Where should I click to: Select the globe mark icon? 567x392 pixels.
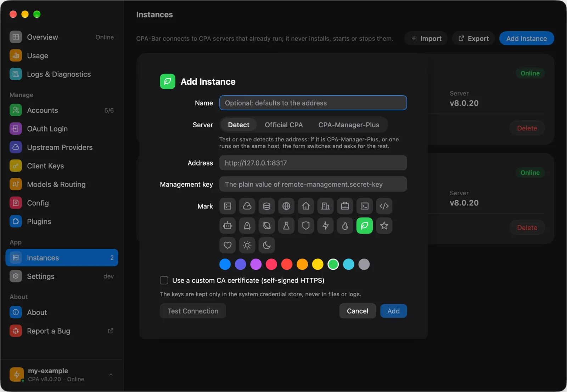point(286,206)
